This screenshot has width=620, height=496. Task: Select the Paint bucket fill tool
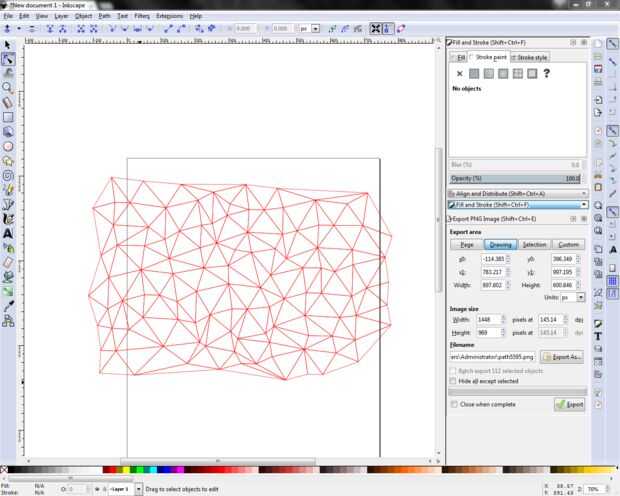click(8, 277)
